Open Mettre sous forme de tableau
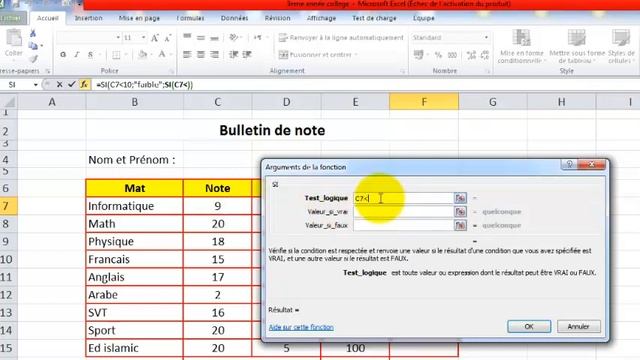 click(x=577, y=47)
